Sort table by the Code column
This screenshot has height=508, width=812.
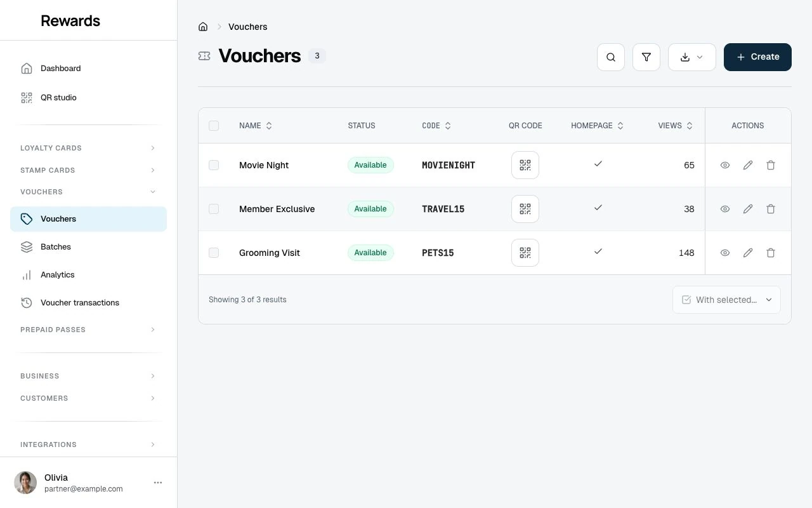[x=436, y=126]
